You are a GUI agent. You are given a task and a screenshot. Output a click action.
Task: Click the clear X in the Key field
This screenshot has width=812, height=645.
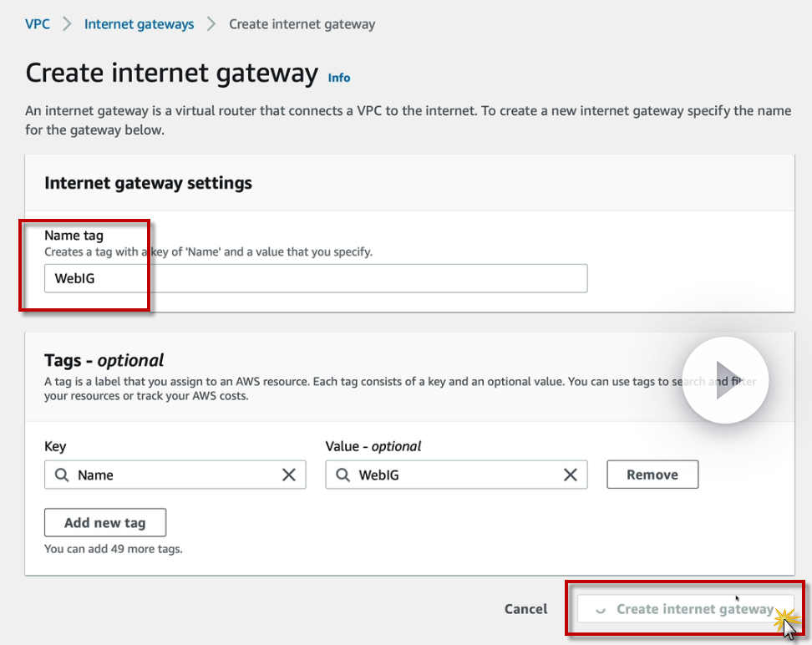click(x=289, y=475)
